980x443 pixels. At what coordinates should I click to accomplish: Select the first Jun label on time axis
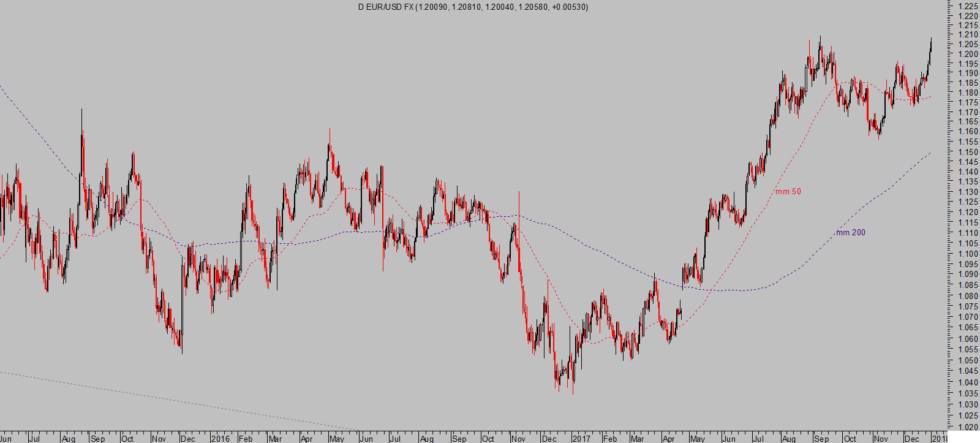pos(6,439)
